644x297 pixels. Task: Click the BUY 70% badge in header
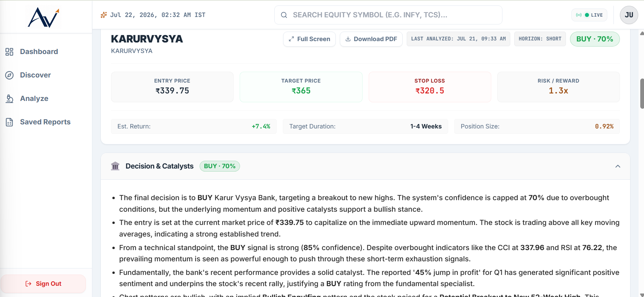[x=595, y=39]
